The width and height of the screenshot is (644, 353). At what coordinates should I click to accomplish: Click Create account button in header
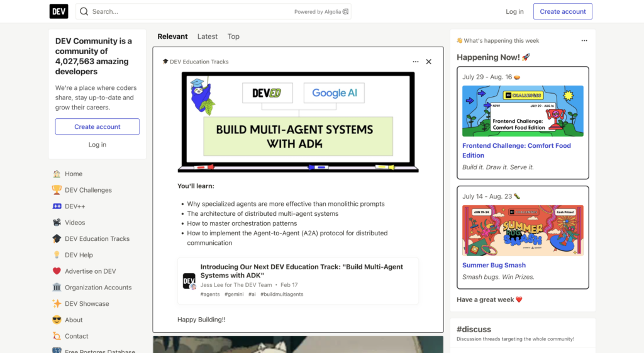pos(563,11)
